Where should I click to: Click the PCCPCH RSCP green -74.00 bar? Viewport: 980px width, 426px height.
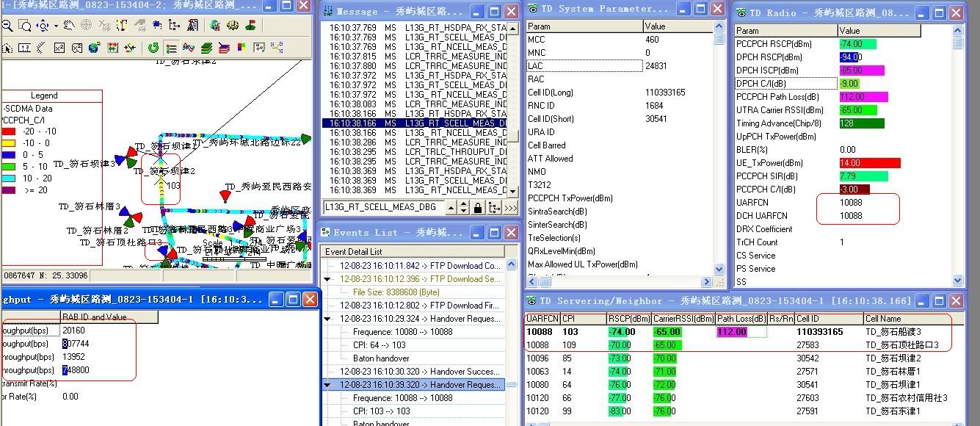click(857, 44)
